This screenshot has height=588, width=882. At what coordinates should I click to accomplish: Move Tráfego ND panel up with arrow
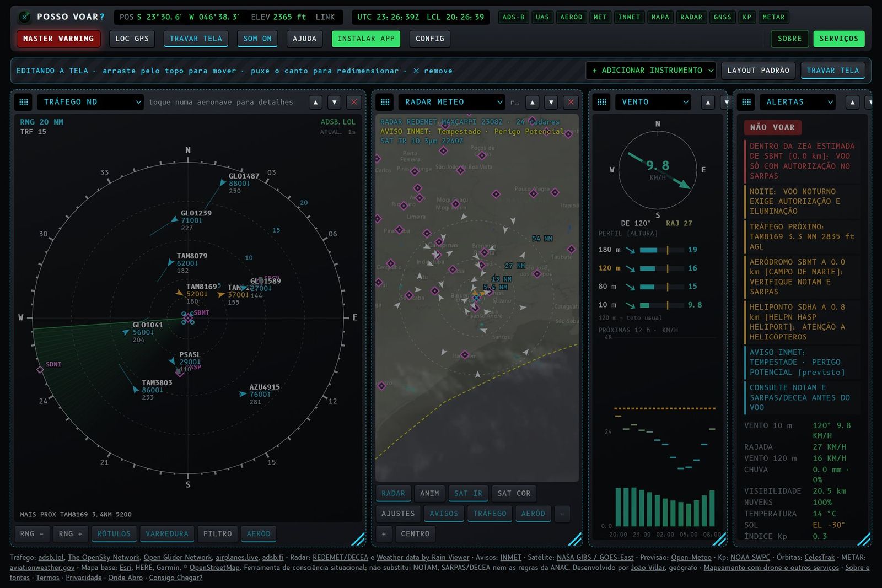pyautogui.click(x=315, y=102)
